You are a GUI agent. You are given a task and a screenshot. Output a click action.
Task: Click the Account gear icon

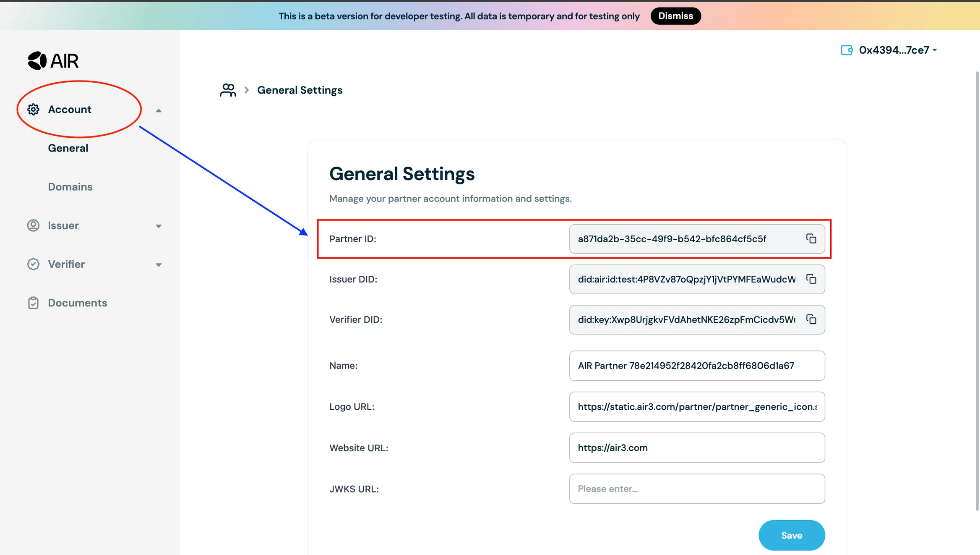tap(33, 110)
